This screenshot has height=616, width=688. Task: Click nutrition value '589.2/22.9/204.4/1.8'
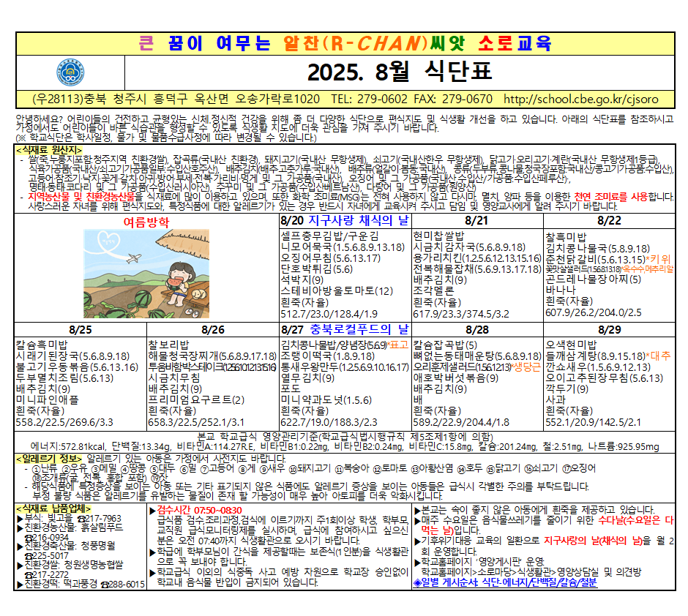(x=461, y=422)
